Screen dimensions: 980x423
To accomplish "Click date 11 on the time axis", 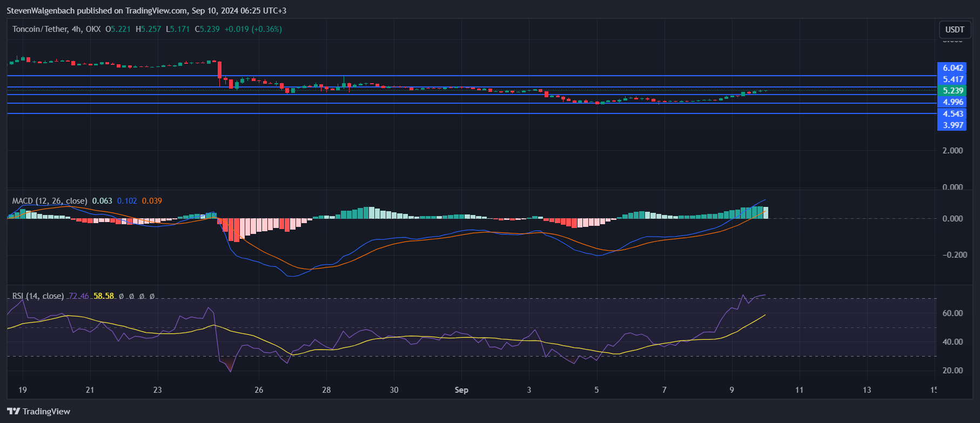I will pos(799,390).
